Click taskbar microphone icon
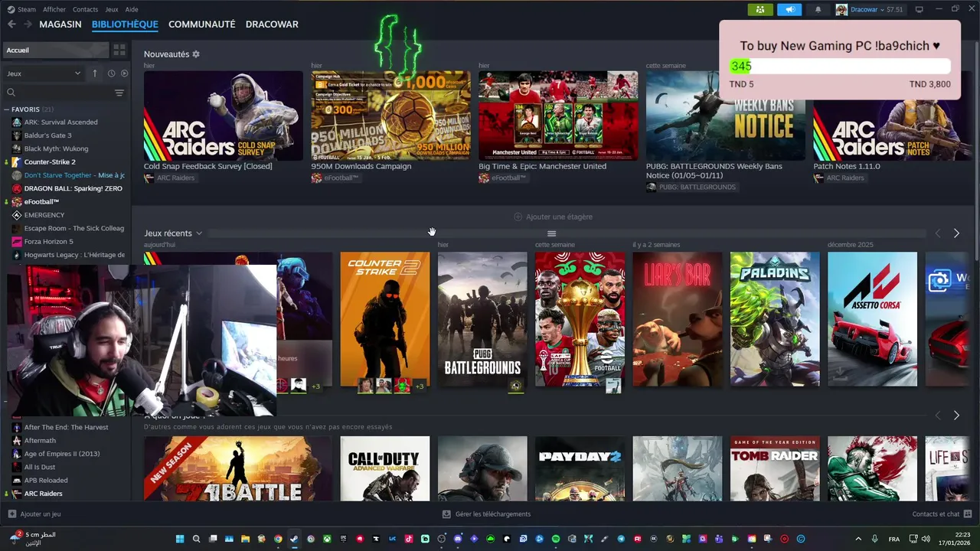This screenshot has height=551, width=980. pos(874,539)
